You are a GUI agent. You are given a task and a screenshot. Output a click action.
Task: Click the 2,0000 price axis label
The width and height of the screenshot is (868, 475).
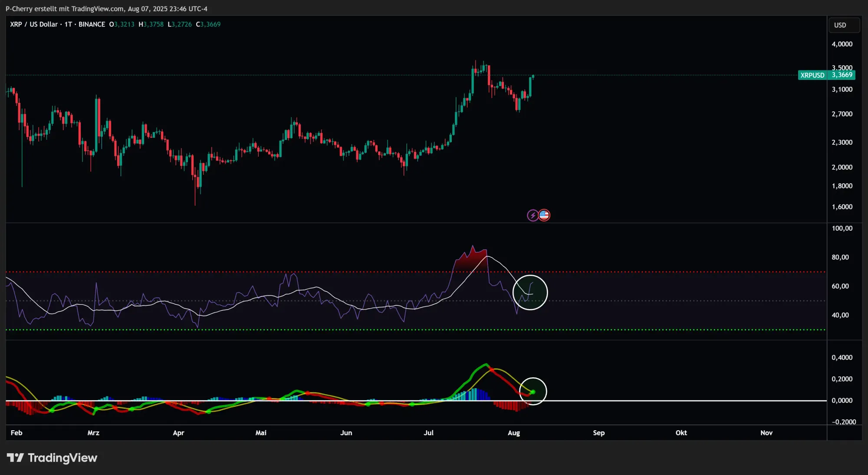[842, 167]
